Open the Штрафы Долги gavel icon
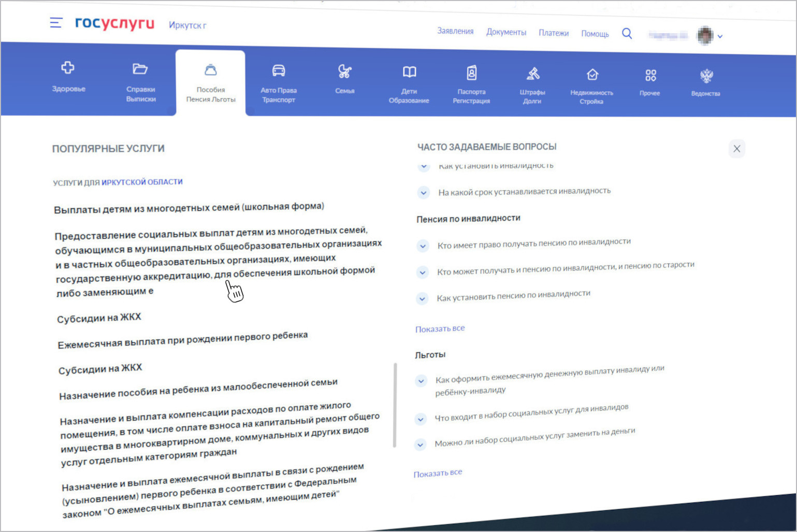 click(533, 74)
